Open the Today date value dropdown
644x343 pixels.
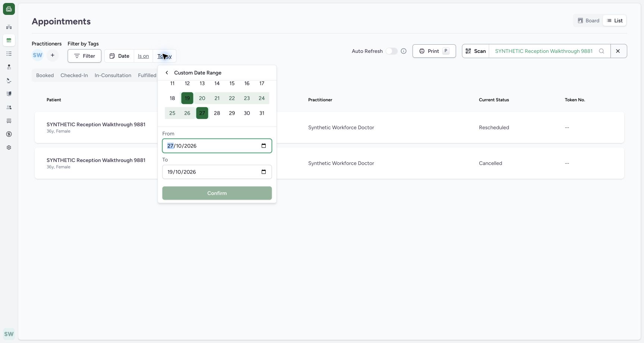coord(164,56)
